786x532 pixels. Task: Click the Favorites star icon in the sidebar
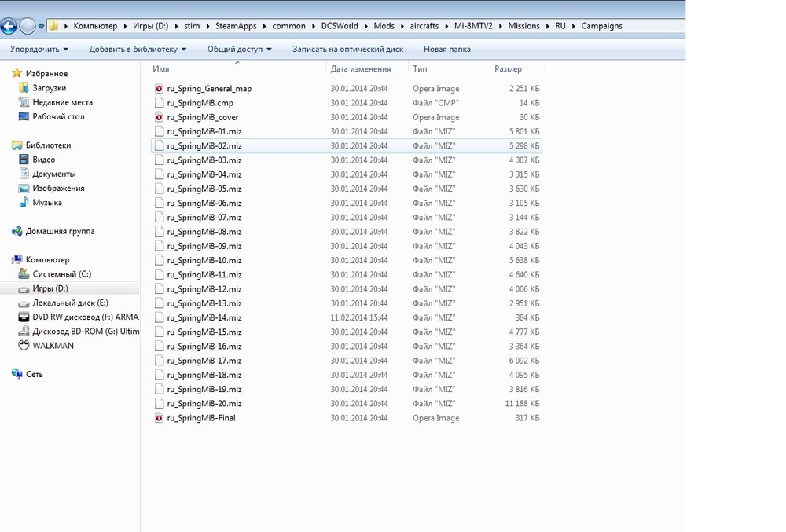coord(17,73)
